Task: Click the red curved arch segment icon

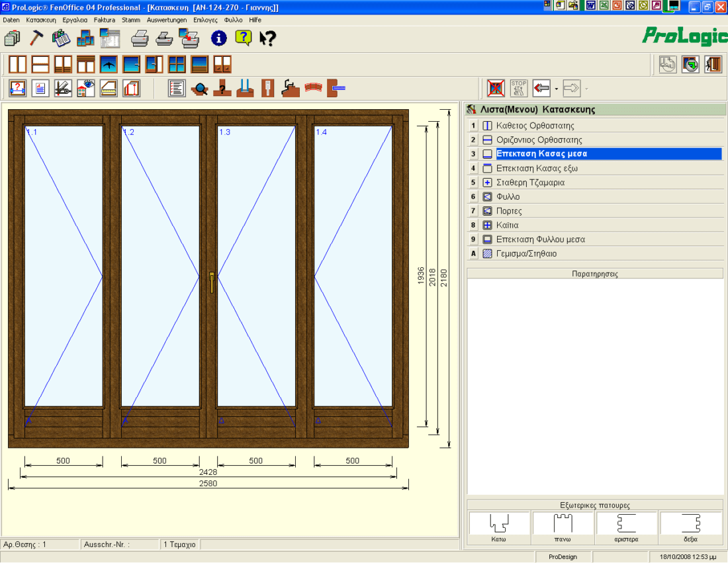Action: click(314, 88)
